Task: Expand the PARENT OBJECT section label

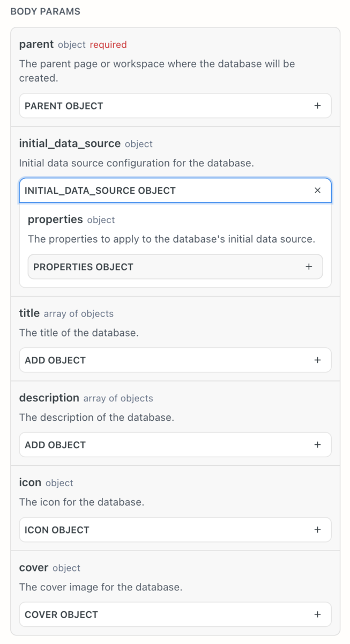Action: tap(64, 106)
